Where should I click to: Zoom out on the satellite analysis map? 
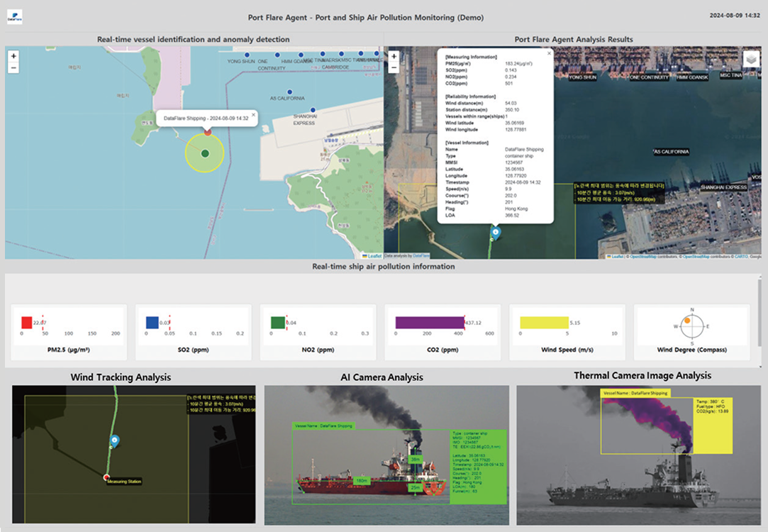[x=394, y=67]
